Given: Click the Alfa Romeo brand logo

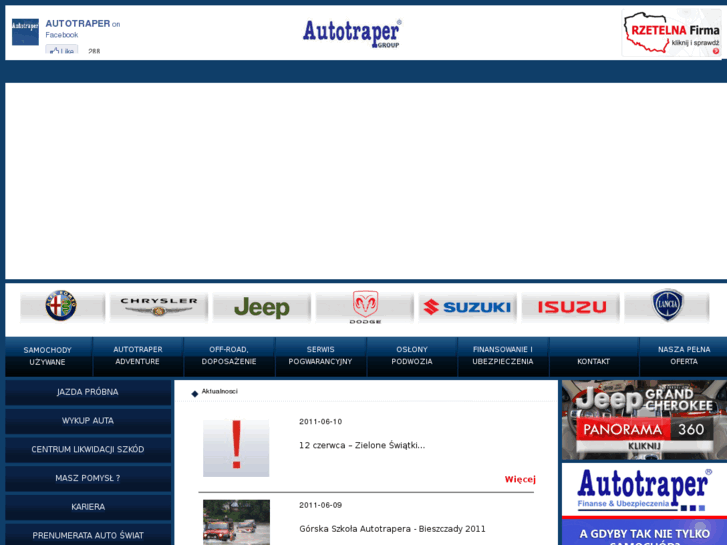Looking at the screenshot, I should pyautogui.click(x=62, y=307).
